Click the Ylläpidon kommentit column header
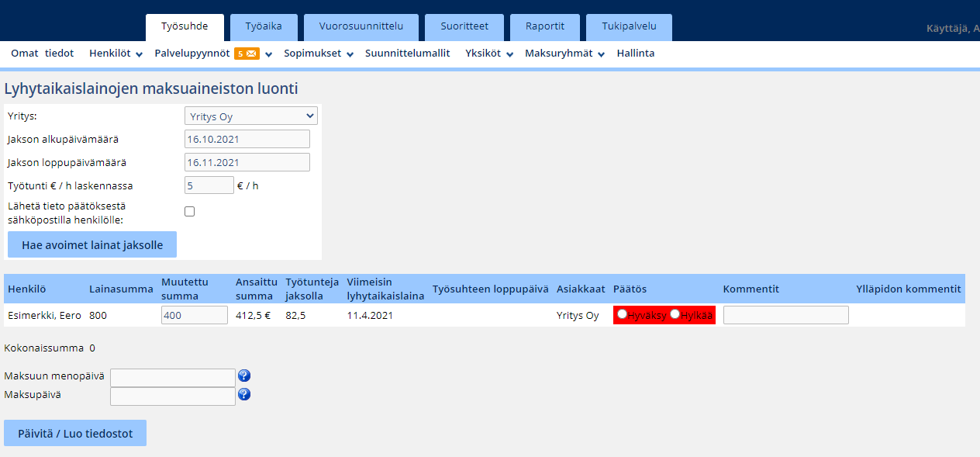This screenshot has height=457, width=980. click(909, 289)
